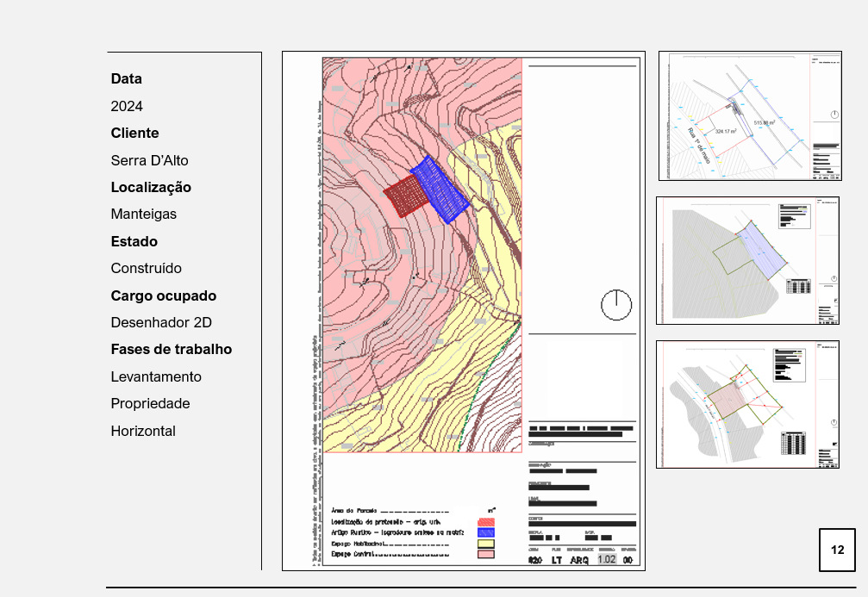The height and width of the screenshot is (597, 868).
Task: Click the blue hatched plot on the map
Action: [x=440, y=190]
